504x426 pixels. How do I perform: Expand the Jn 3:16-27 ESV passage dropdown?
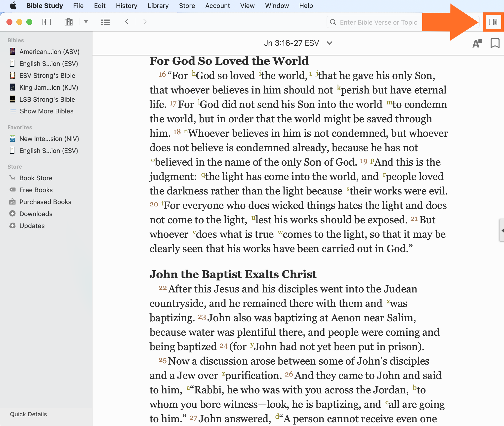[x=330, y=43]
